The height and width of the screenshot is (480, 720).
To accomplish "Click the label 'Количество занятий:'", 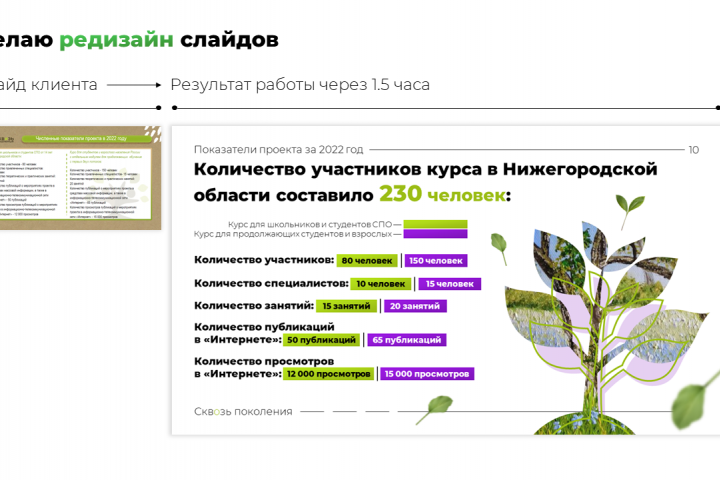I will click(254, 305).
